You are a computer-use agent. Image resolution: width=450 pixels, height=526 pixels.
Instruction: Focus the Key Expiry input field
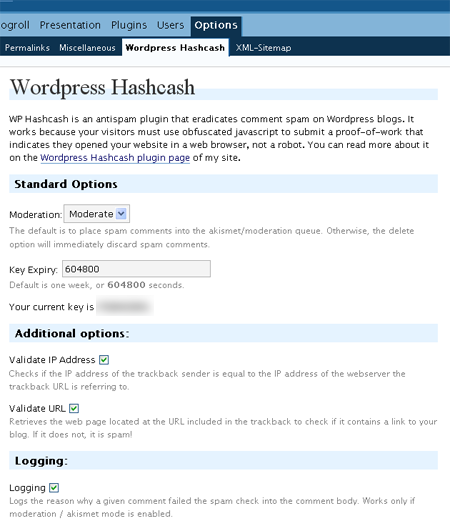pos(136,269)
